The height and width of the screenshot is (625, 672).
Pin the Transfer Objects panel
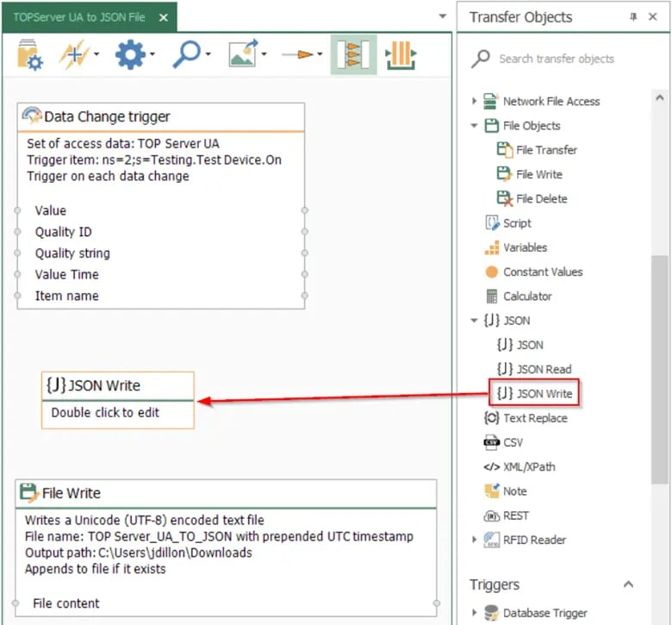[x=634, y=17]
